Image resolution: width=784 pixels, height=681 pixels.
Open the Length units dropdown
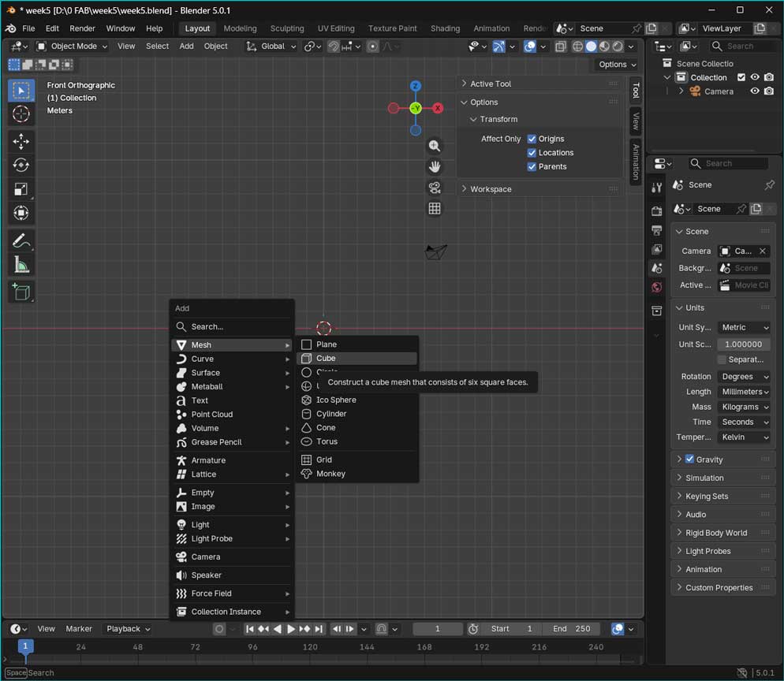tap(744, 392)
